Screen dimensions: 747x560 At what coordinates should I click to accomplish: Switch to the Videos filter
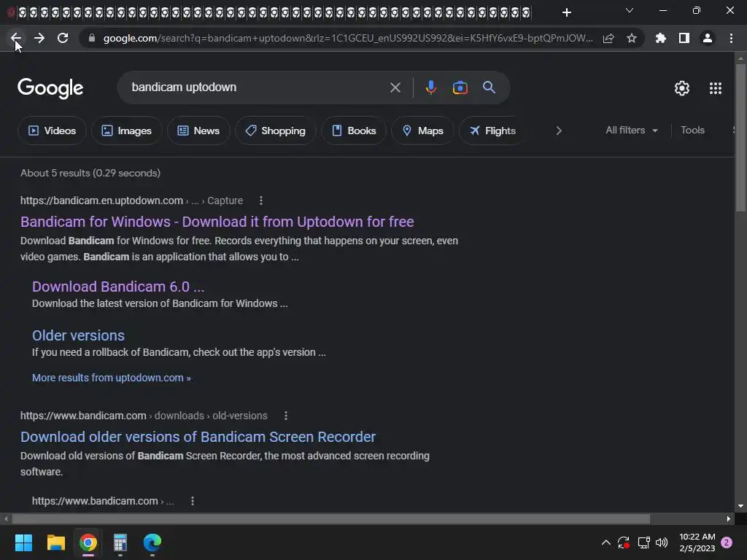[x=52, y=131]
